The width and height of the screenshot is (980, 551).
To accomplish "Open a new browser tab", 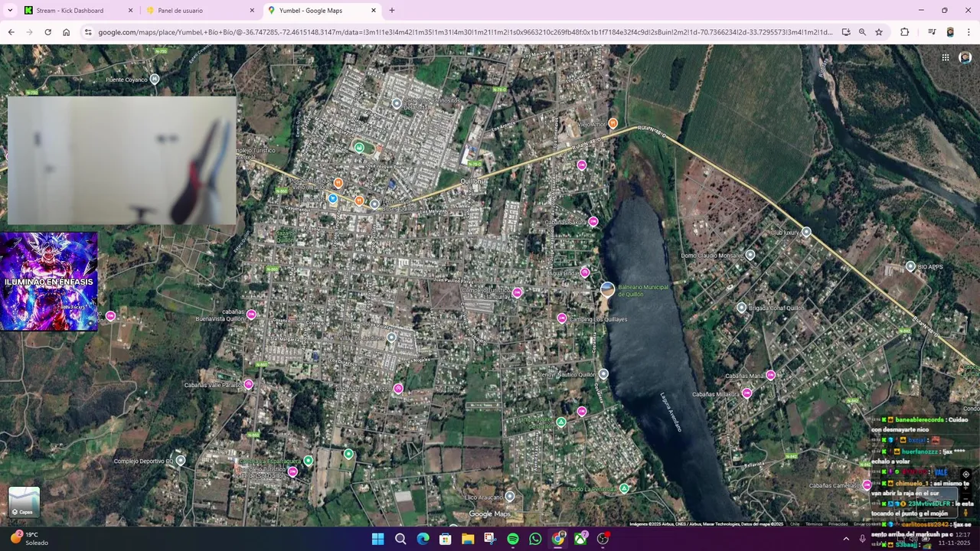I will pos(392,11).
